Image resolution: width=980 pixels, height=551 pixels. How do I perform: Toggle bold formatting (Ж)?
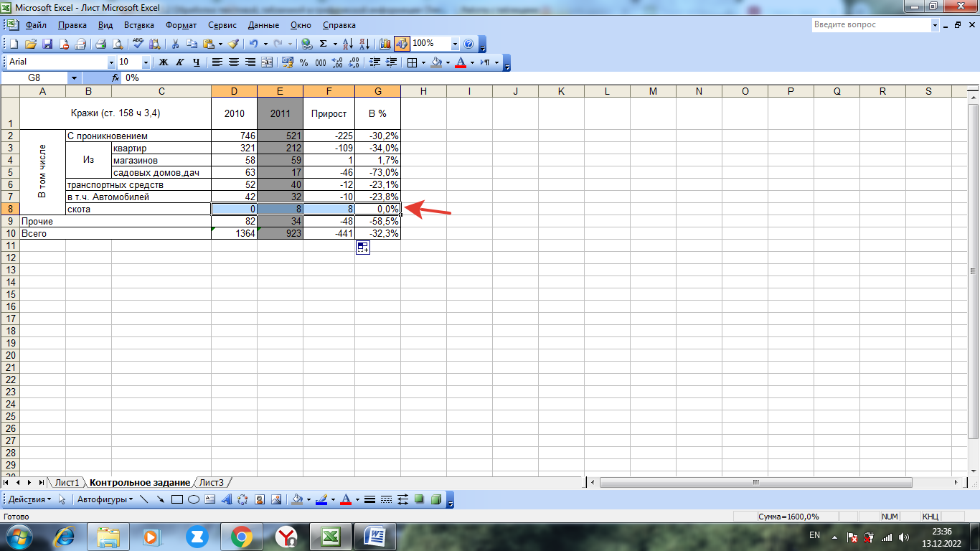pos(164,62)
